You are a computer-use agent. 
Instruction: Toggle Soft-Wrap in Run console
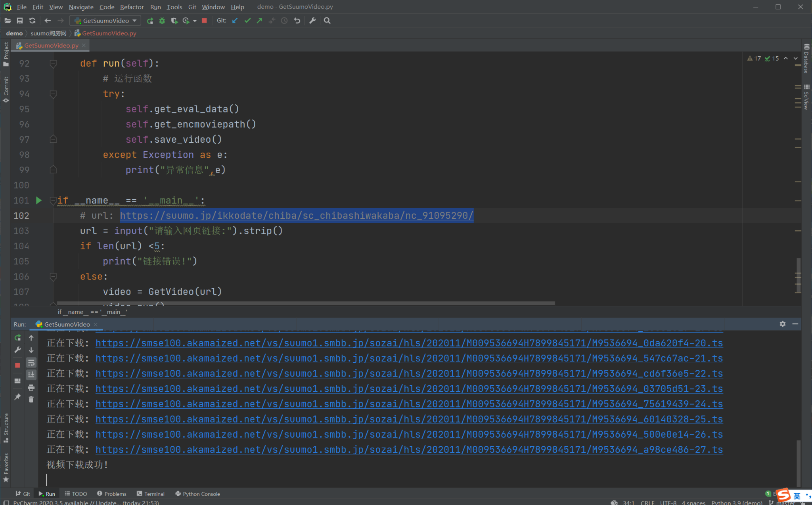pyautogui.click(x=31, y=362)
